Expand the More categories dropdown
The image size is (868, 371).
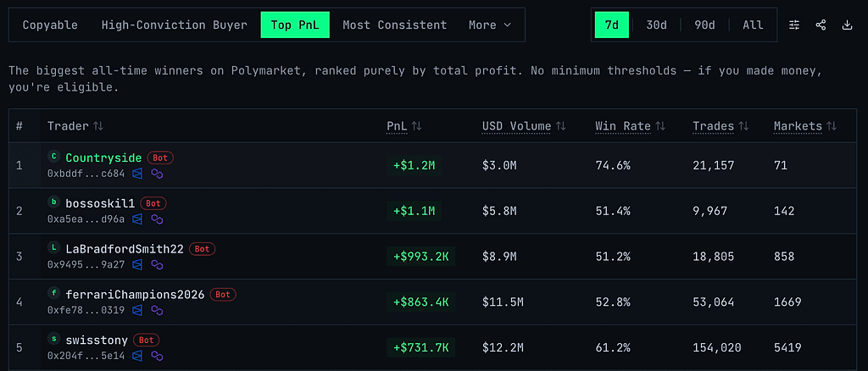pyautogui.click(x=490, y=25)
